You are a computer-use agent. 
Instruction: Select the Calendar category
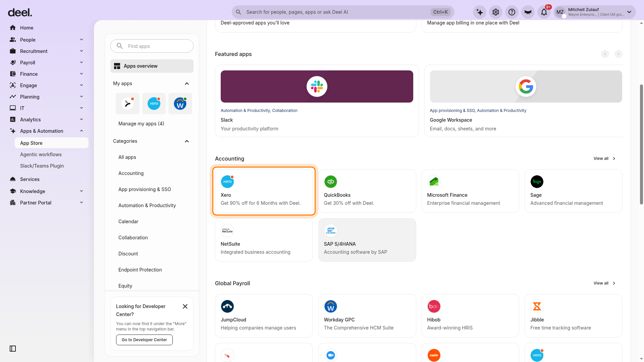click(128, 222)
